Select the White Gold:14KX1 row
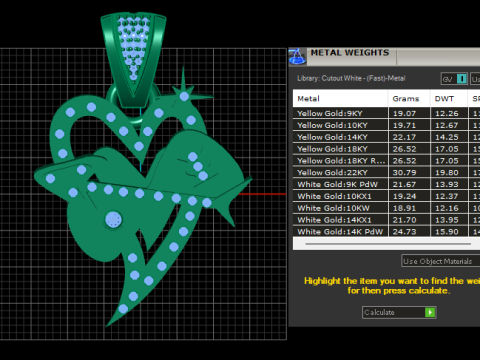 pos(387,220)
